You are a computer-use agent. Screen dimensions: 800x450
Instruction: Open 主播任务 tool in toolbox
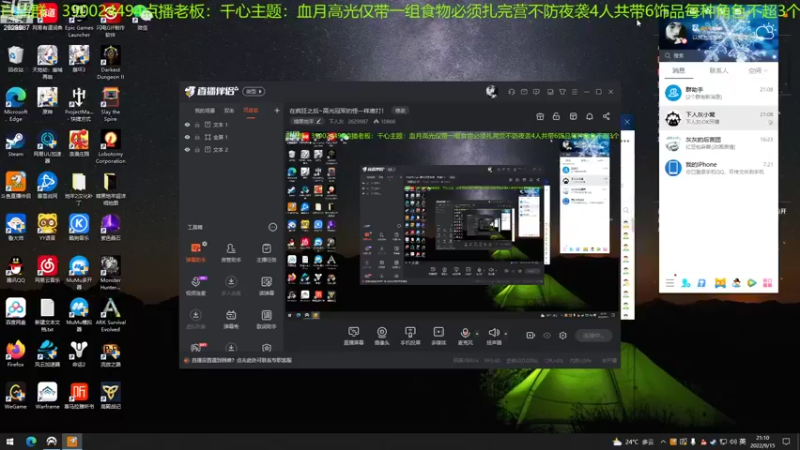(266, 252)
